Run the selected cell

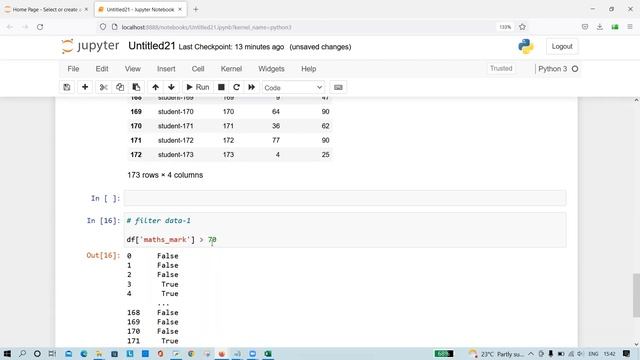(198, 87)
